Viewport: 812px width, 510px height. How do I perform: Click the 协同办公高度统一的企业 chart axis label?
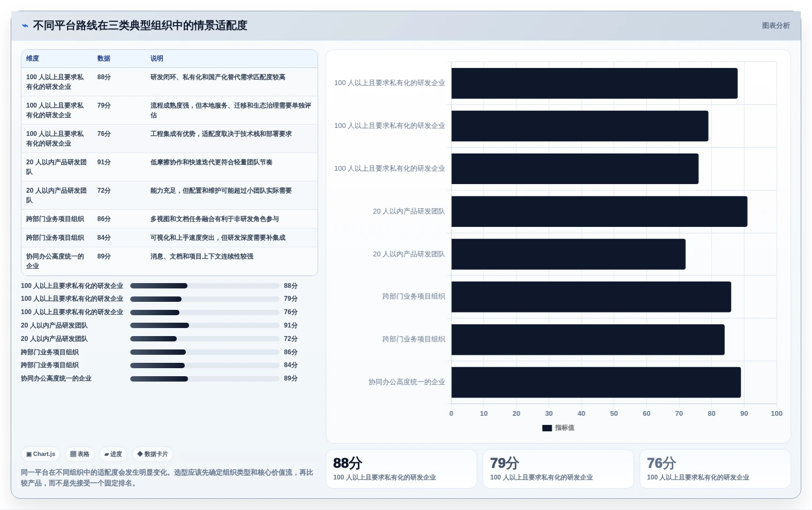[x=407, y=382]
